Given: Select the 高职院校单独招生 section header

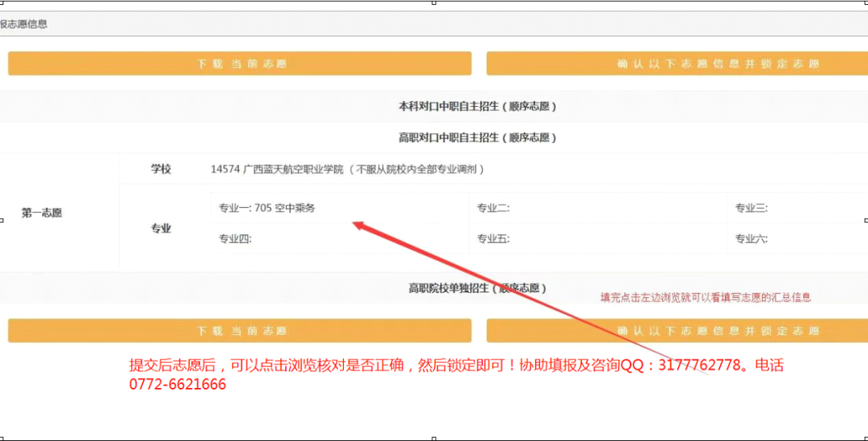Looking at the screenshot, I should (x=477, y=288).
